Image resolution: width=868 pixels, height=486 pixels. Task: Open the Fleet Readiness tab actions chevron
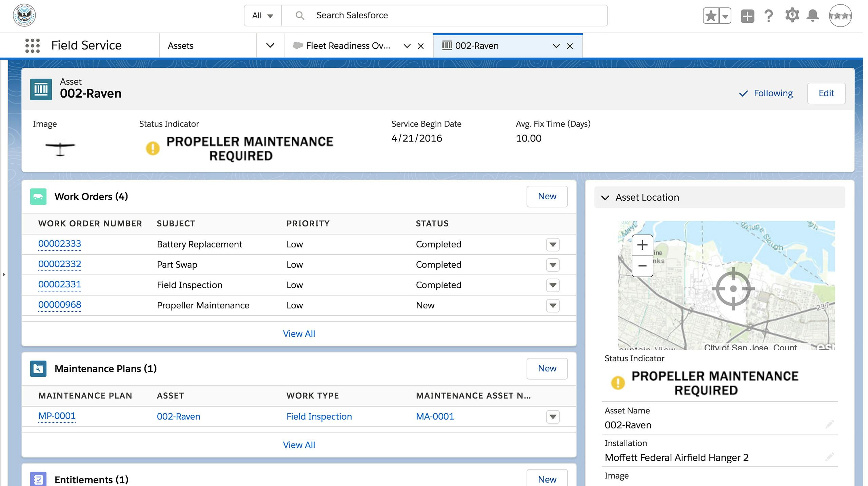click(x=407, y=46)
